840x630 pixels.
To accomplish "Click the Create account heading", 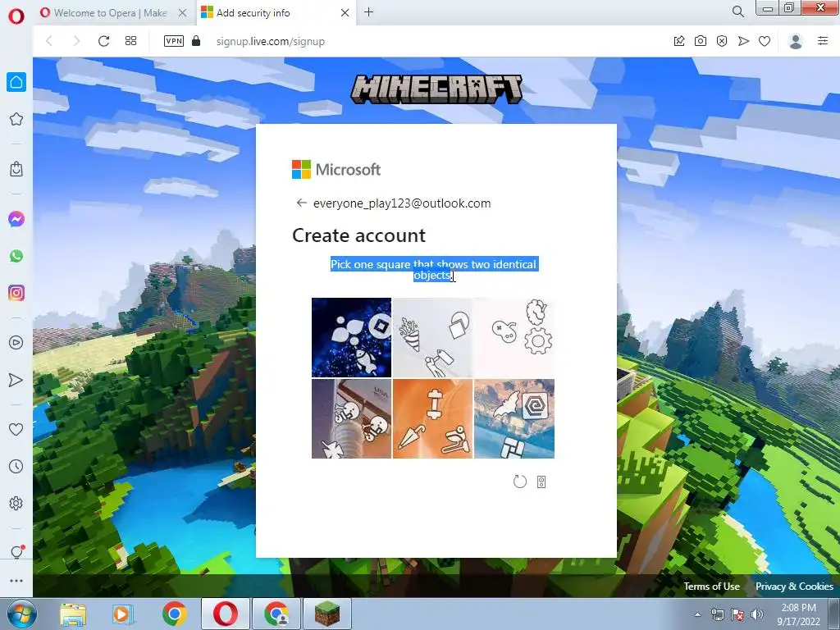I will click(x=359, y=235).
